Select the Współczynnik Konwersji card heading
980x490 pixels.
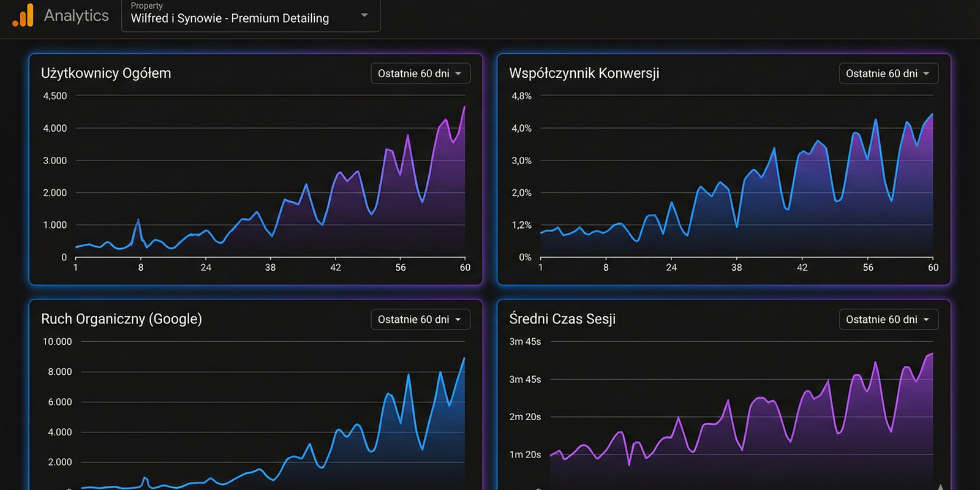coord(584,73)
